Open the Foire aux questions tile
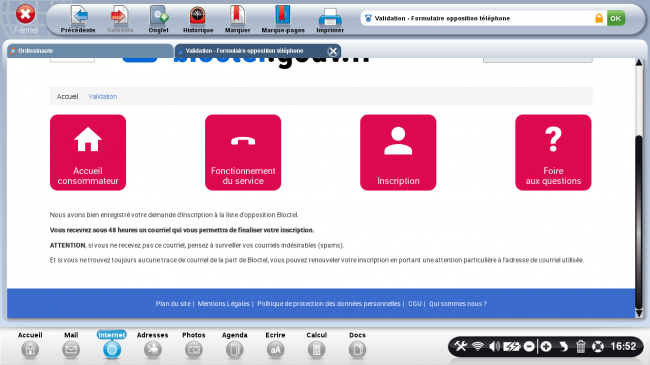Screen dimensions: 650x365 (x=553, y=153)
